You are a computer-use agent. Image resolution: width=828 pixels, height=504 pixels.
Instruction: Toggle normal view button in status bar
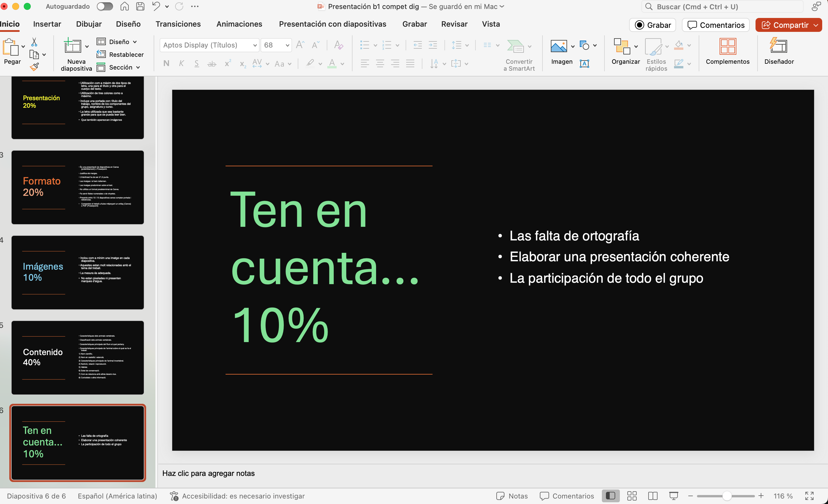(611, 496)
